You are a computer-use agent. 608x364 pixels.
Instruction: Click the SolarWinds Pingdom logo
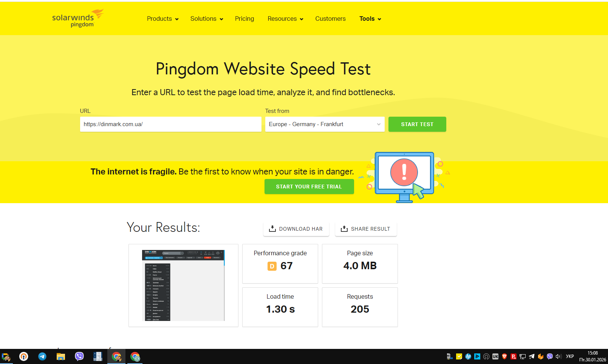point(78,19)
